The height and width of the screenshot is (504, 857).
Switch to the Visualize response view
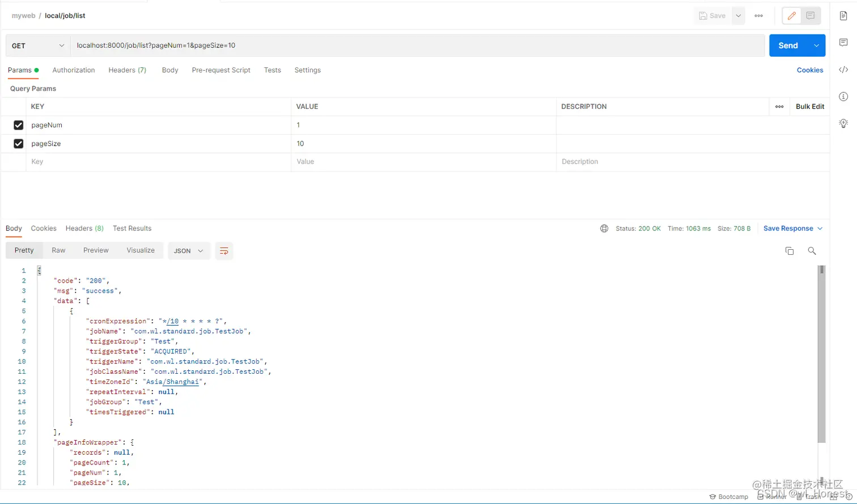click(141, 250)
